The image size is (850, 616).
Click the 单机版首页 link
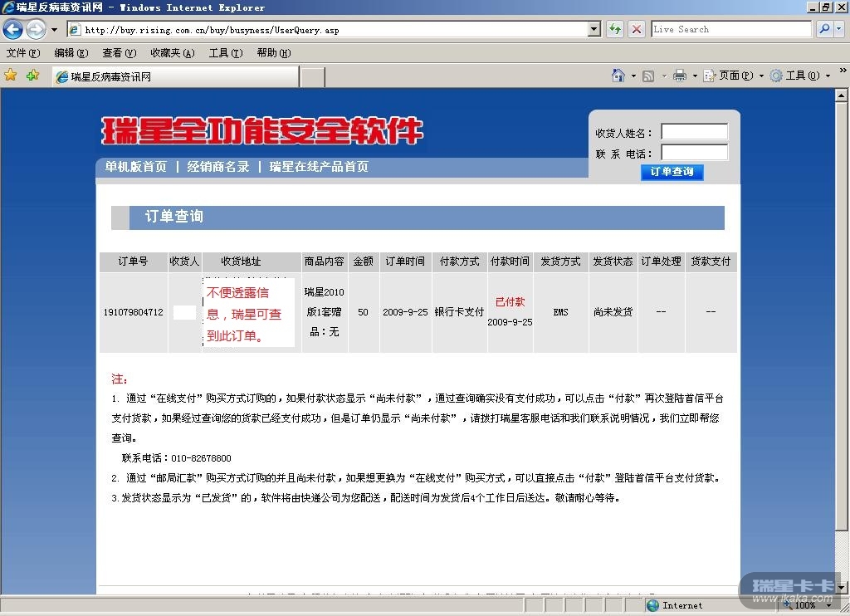[136, 167]
